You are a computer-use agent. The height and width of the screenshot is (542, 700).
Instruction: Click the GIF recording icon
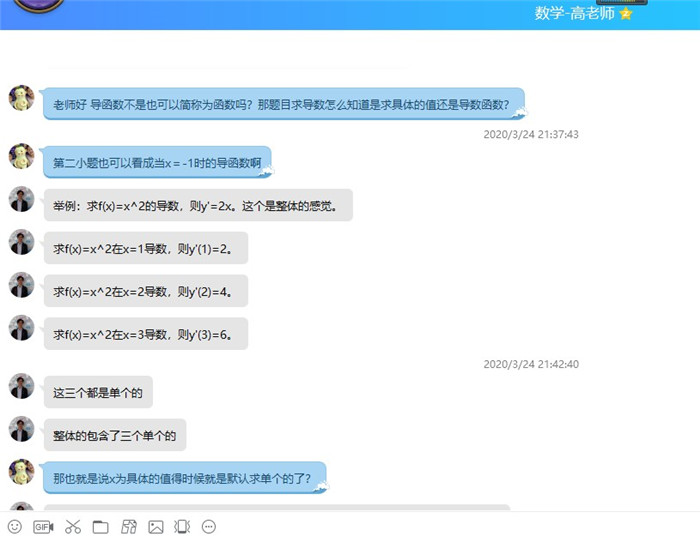pos(43,526)
